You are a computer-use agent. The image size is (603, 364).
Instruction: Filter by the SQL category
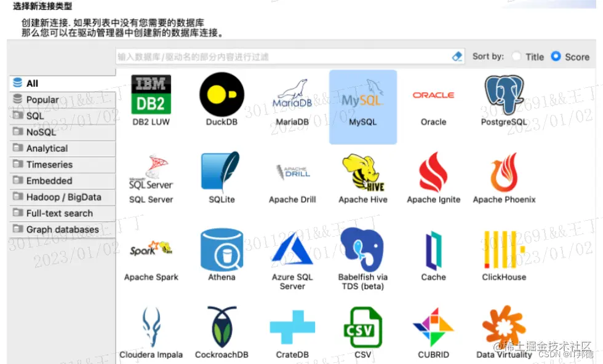(x=62, y=116)
